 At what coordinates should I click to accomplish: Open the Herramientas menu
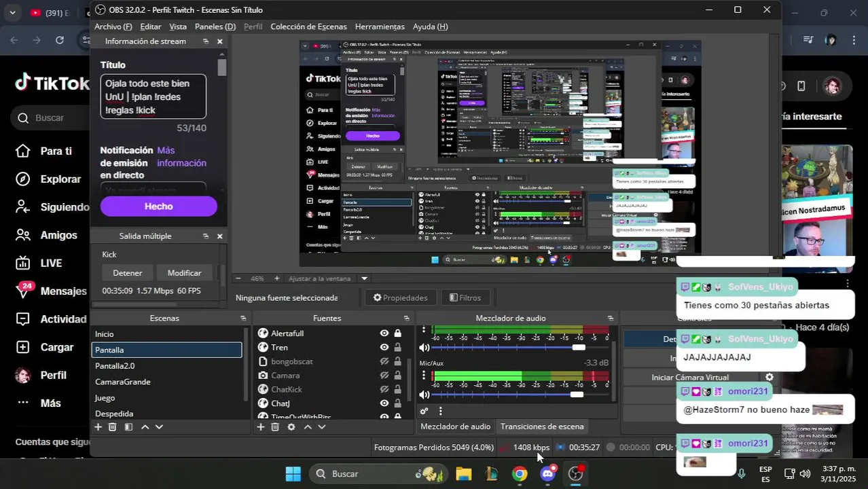pyautogui.click(x=380, y=26)
